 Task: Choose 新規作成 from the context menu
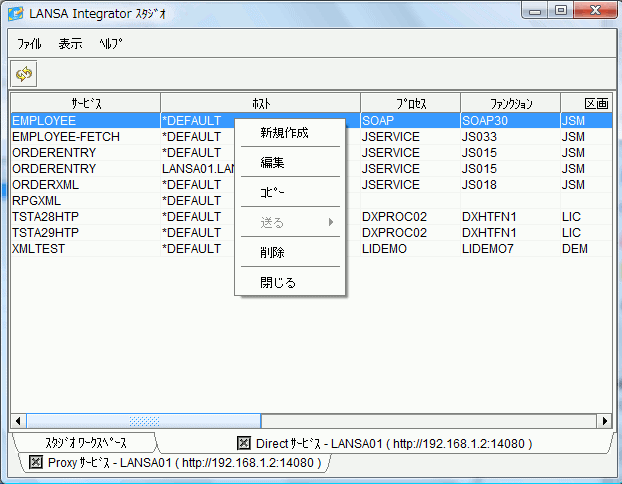[x=290, y=133]
